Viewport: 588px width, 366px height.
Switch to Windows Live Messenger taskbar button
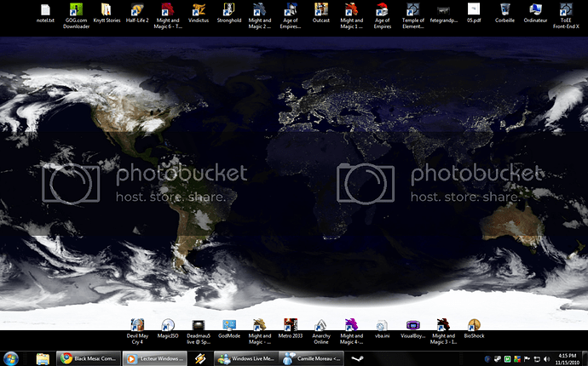(x=245, y=358)
